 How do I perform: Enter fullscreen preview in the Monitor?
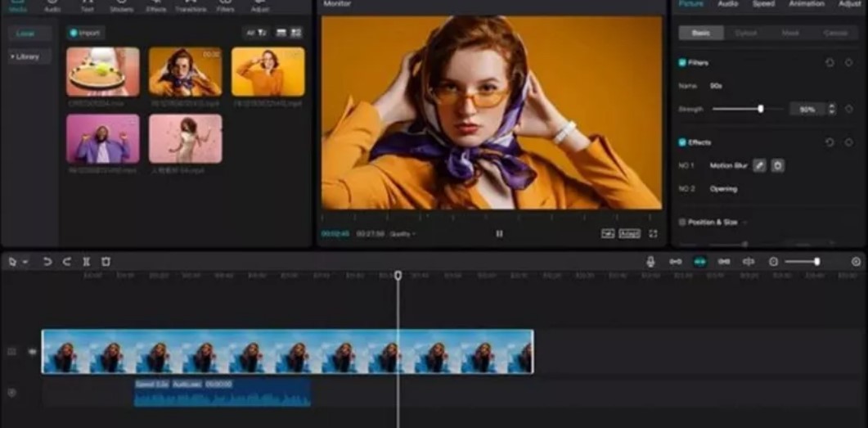coord(653,234)
